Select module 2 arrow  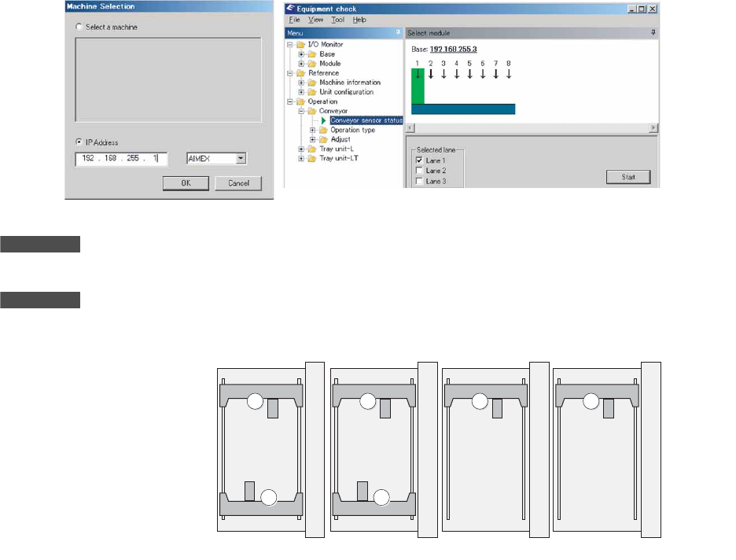(430, 74)
